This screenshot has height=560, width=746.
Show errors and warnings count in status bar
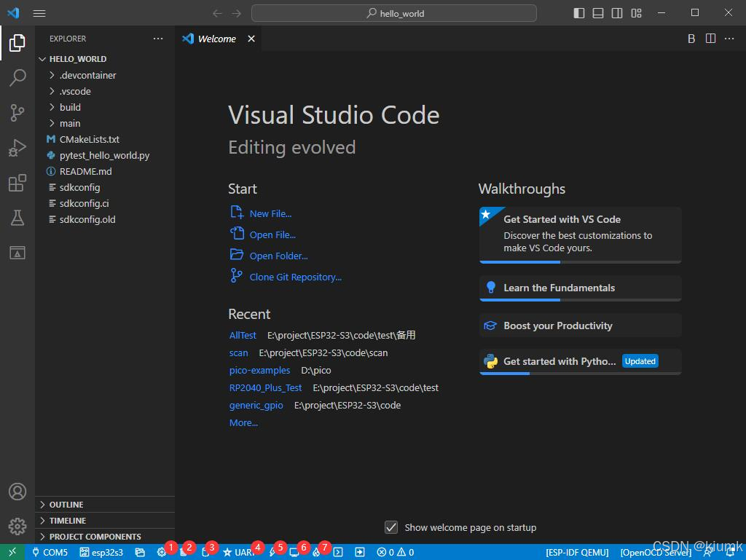pos(396,553)
